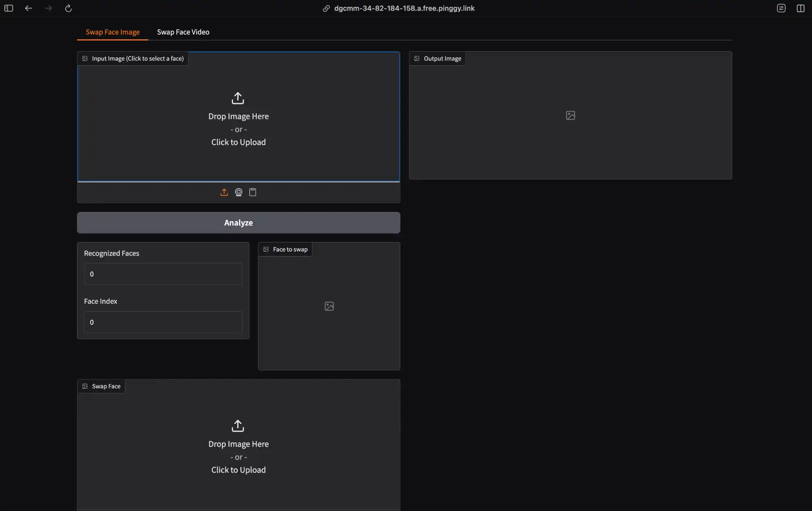Click to Upload inside the Swap Face panel
This screenshot has width=812, height=511.
[x=238, y=470]
